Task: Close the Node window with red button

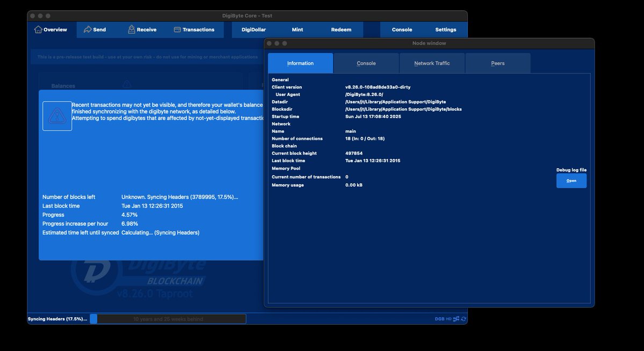Action: (269, 43)
